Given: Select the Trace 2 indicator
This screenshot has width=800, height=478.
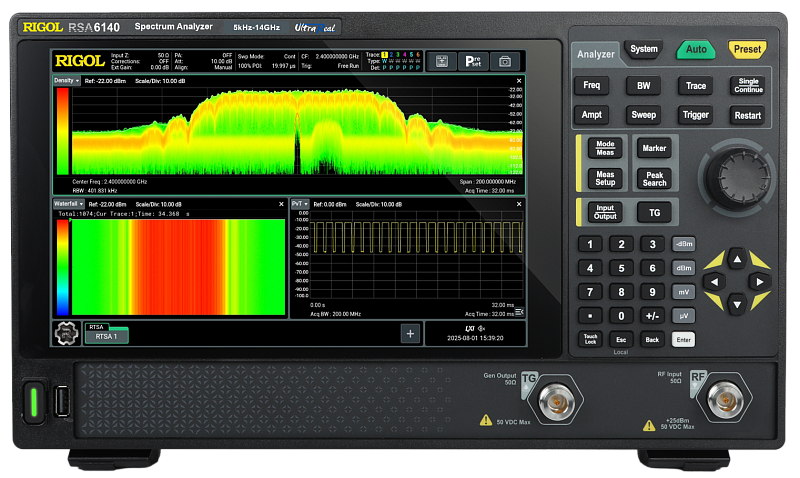Looking at the screenshot, I should [391, 55].
